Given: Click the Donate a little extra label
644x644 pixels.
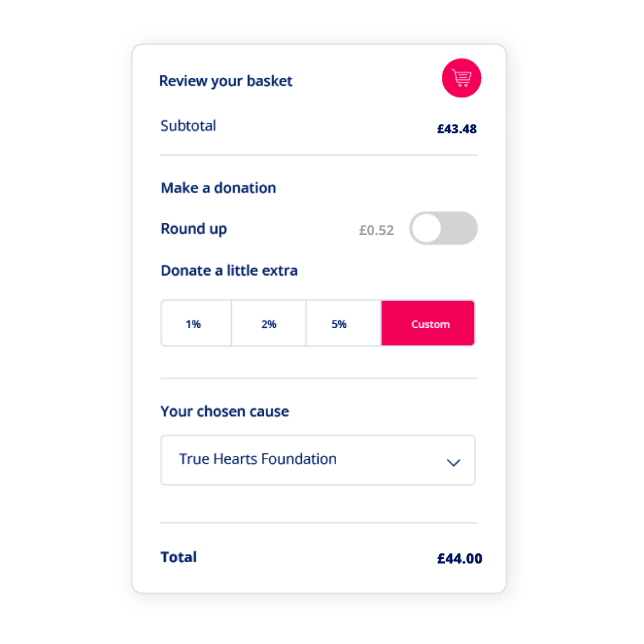Looking at the screenshot, I should [229, 270].
